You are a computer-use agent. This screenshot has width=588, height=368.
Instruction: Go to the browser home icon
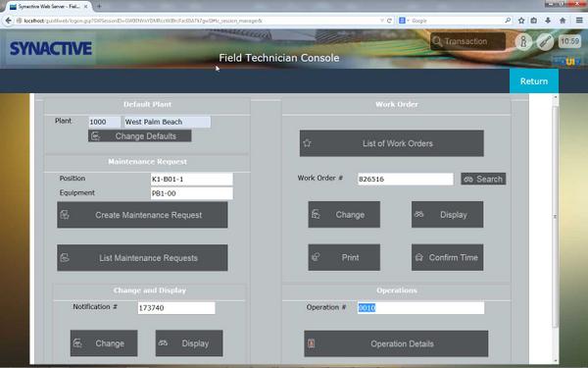[563, 21]
